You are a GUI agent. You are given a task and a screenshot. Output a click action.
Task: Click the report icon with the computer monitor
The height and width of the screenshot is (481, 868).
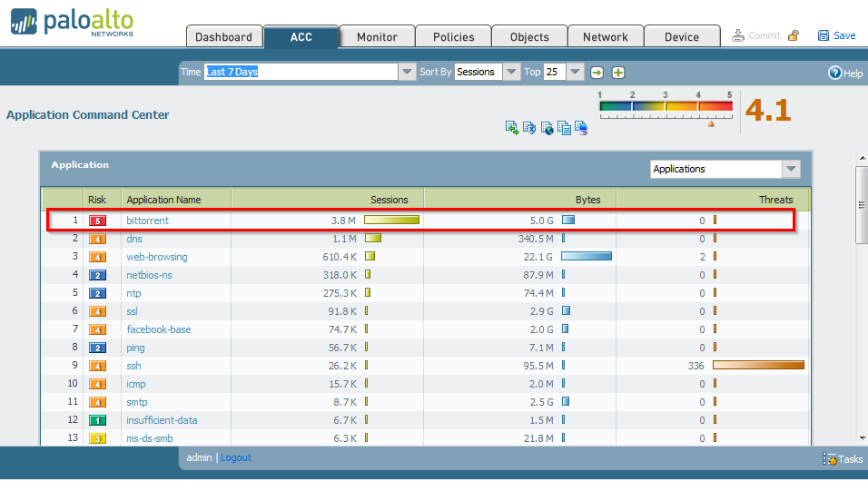(x=581, y=128)
